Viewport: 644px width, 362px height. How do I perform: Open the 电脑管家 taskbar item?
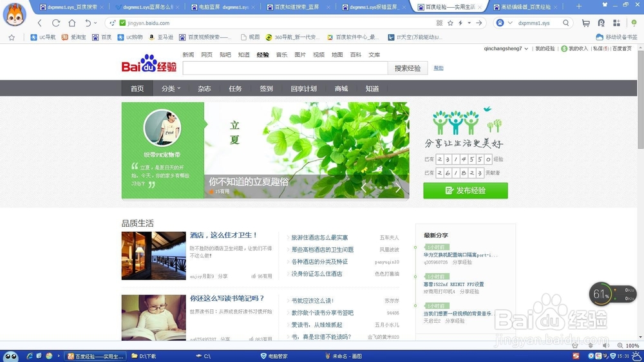[x=274, y=356]
